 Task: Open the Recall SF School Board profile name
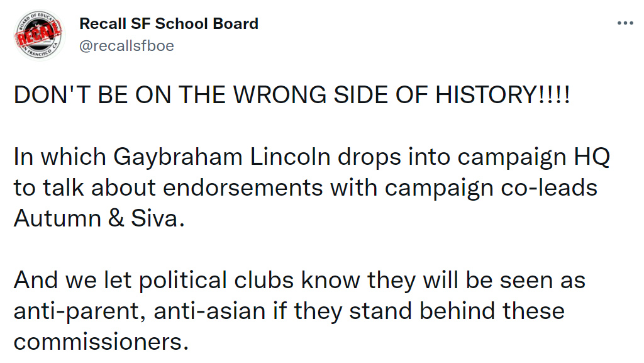tap(169, 24)
